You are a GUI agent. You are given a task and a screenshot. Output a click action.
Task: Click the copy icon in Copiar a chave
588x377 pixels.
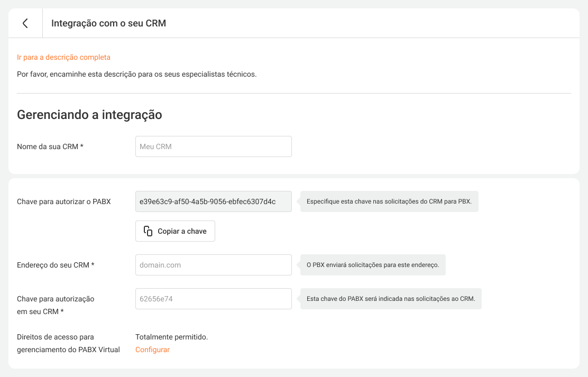pos(148,231)
